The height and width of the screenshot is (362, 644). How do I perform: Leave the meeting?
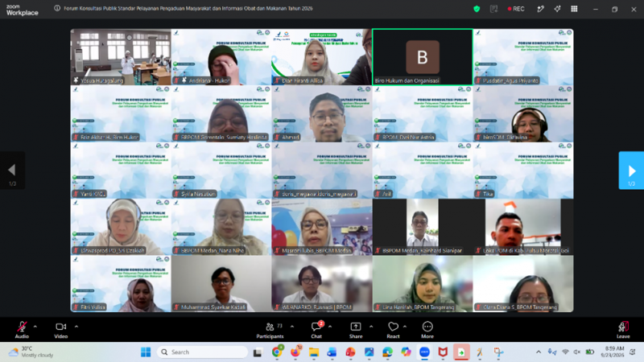623,330
